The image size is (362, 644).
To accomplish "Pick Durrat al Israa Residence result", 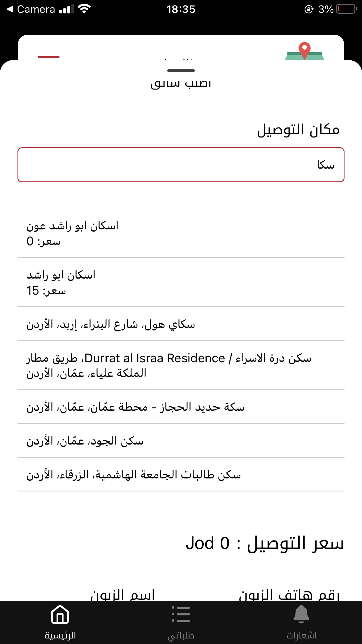I will pyautogui.click(x=181, y=365).
